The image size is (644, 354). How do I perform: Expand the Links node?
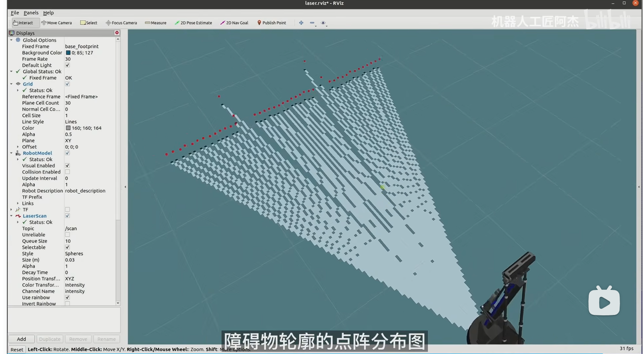tap(18, 203)
